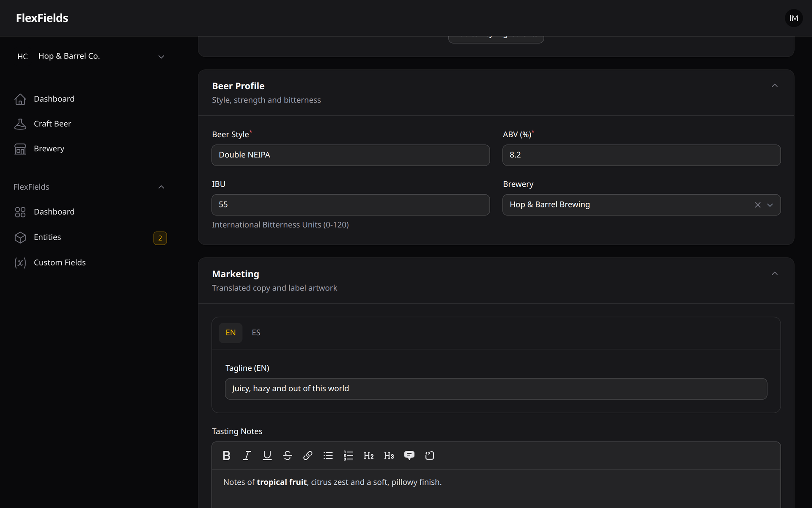
Task: Create a numbered list
Action: pos(348,456)
